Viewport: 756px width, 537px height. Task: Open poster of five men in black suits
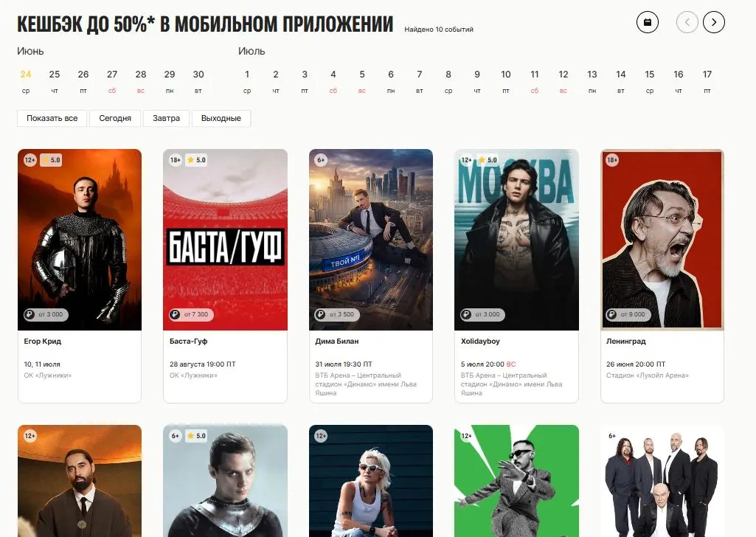coord(662,481)
